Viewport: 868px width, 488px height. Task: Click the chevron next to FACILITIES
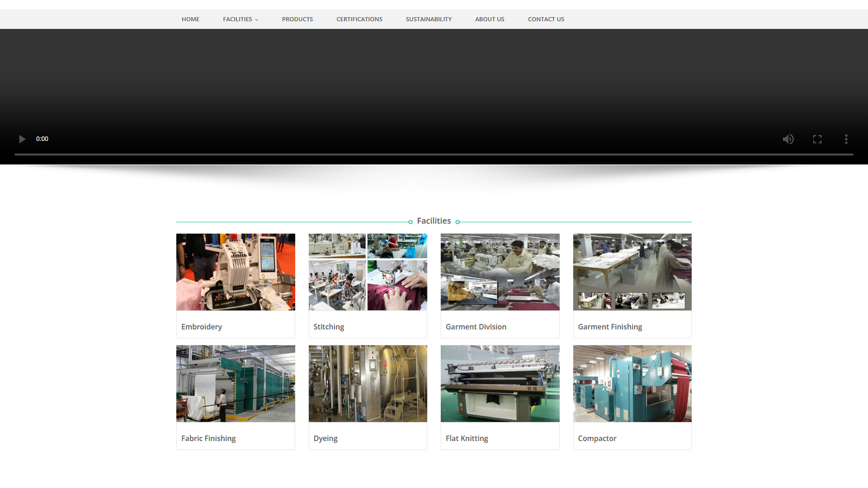[x=257, y=20]
